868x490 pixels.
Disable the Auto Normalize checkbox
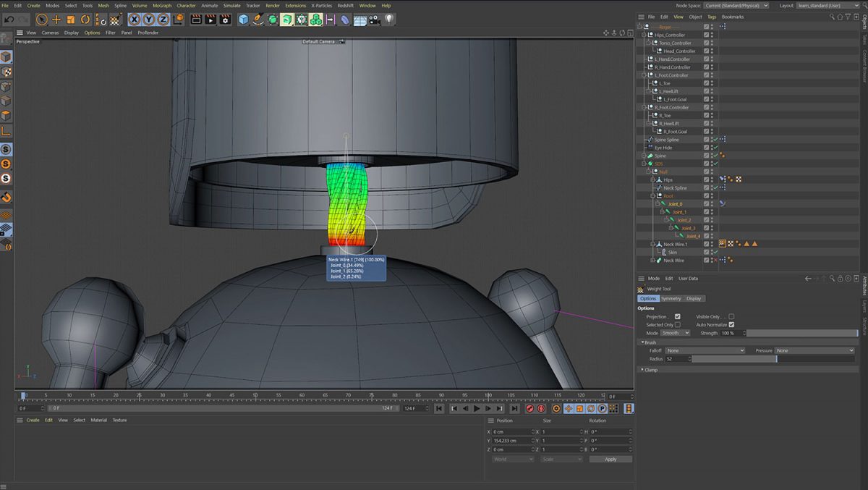click(x=731, y=324)
